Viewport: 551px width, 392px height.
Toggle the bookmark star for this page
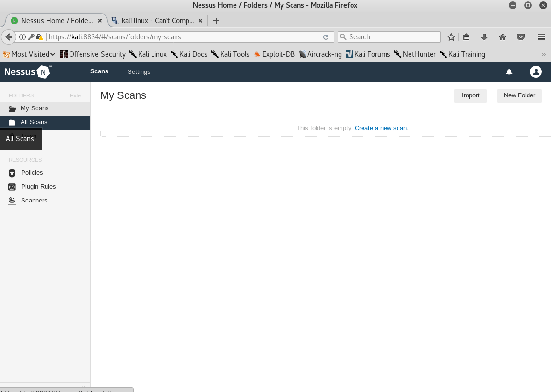click(451, 36)
